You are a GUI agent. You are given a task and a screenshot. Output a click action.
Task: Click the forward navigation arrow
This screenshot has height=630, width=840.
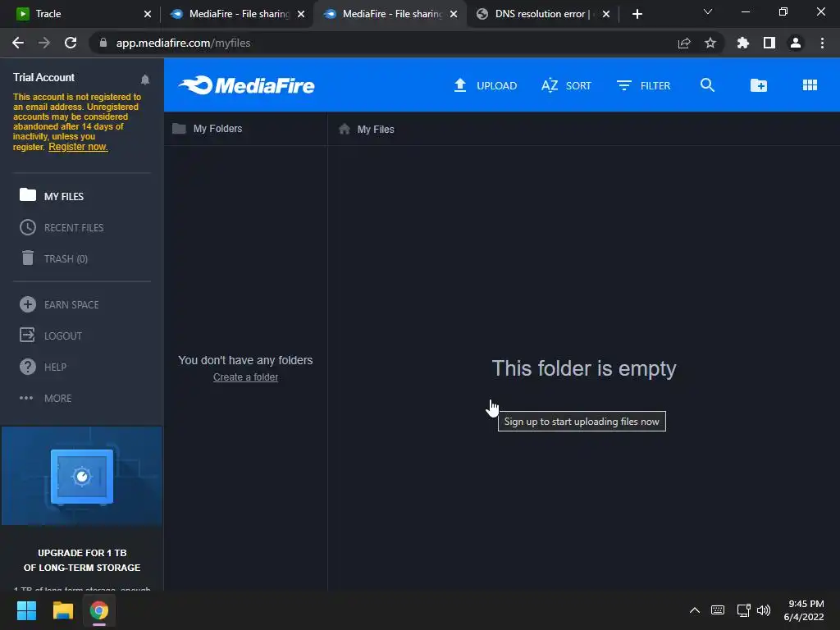[44, 43]
